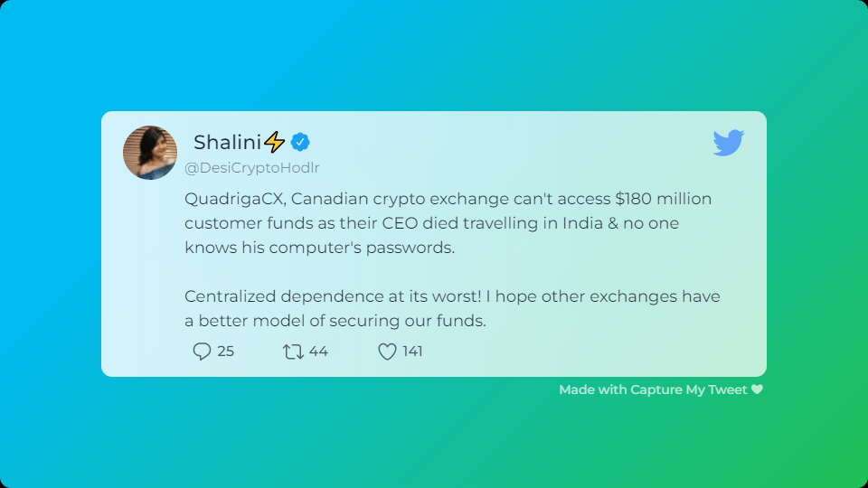The image size is (868, 488).
Task: Click the retweet arrows icon
Action: [x=293, y=352]
